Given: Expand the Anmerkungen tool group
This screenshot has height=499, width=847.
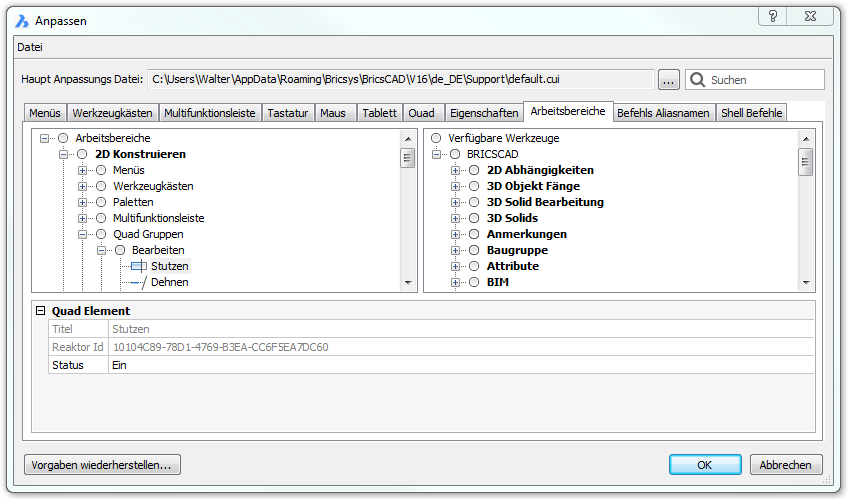Looking at the screenshot, I should [x=456, y=234].
